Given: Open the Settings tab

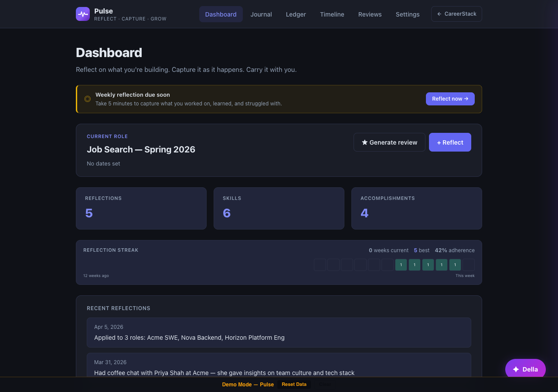Looking at the screenshot, I should [407, 14].
